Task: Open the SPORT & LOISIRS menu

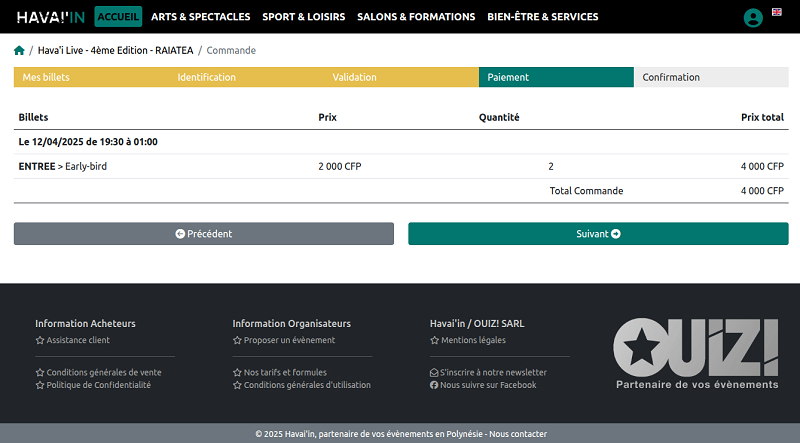Action: 304,17
